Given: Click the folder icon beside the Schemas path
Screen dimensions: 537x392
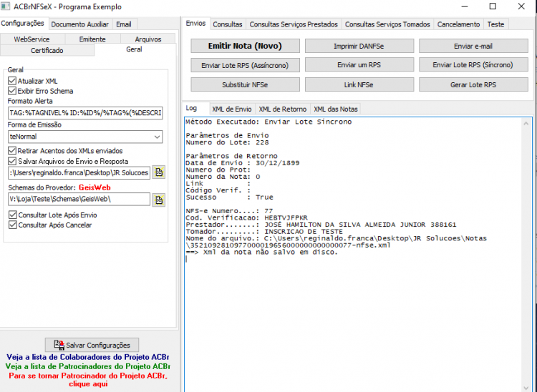Looking at the screenshot, I should point(158,200).
